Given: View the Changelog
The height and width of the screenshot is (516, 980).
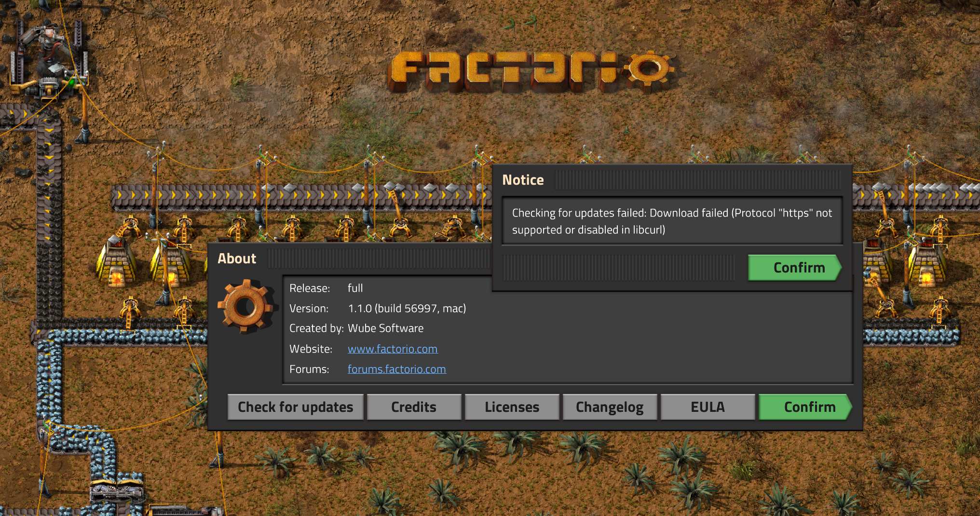Looking at the screenshot, I should click(x=610, y=407).
